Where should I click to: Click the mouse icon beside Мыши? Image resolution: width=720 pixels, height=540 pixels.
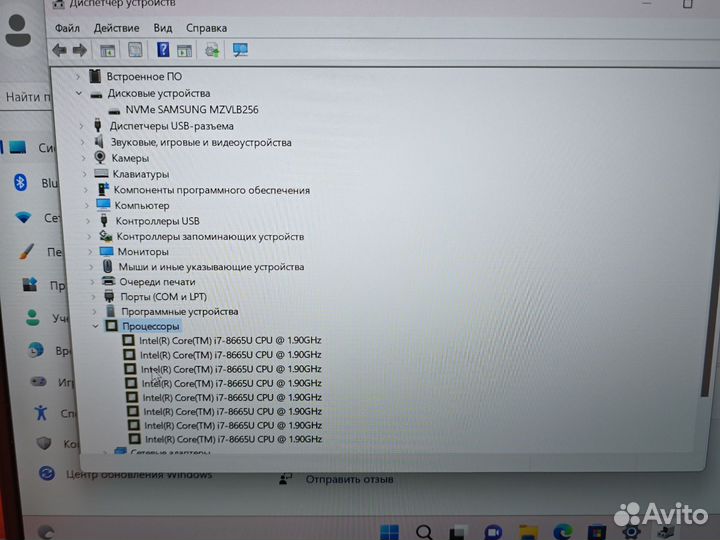(107, 266)
